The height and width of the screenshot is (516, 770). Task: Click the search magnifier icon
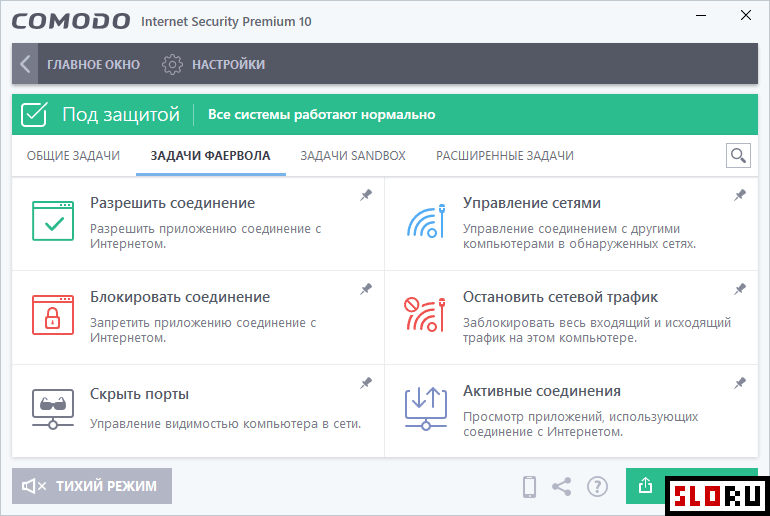(738, 156)
